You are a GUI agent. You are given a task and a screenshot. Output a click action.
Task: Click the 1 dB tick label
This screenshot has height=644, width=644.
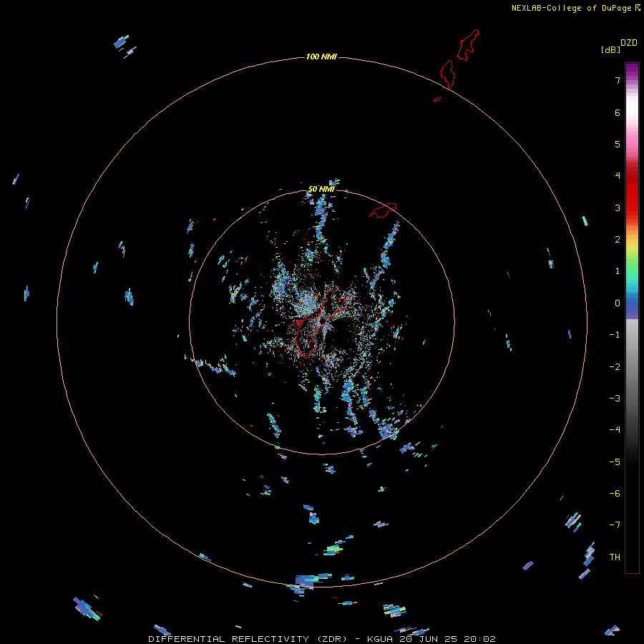pos(618,271)
